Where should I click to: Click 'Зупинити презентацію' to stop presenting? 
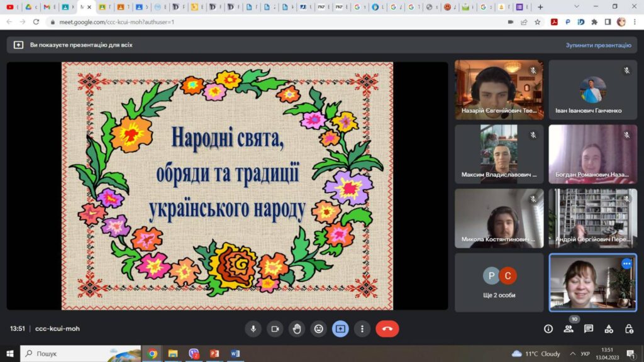pos(597,45)
